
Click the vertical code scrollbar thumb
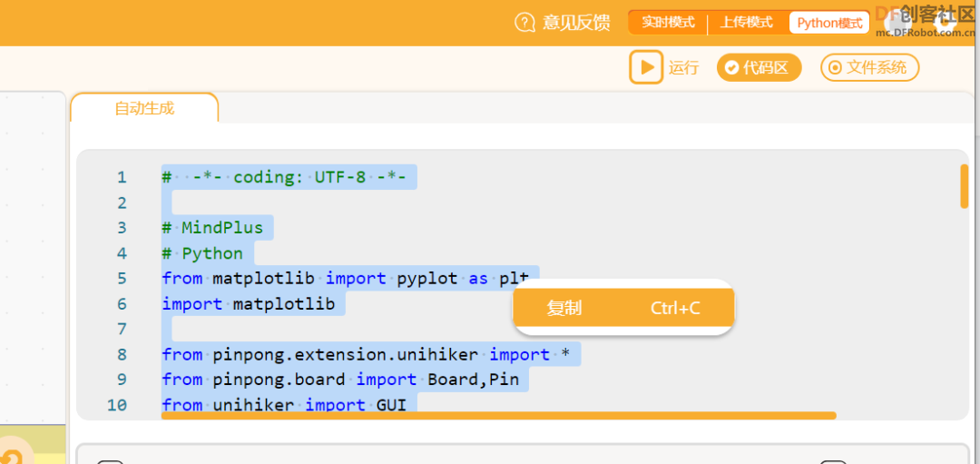click(x=965, y=186)
